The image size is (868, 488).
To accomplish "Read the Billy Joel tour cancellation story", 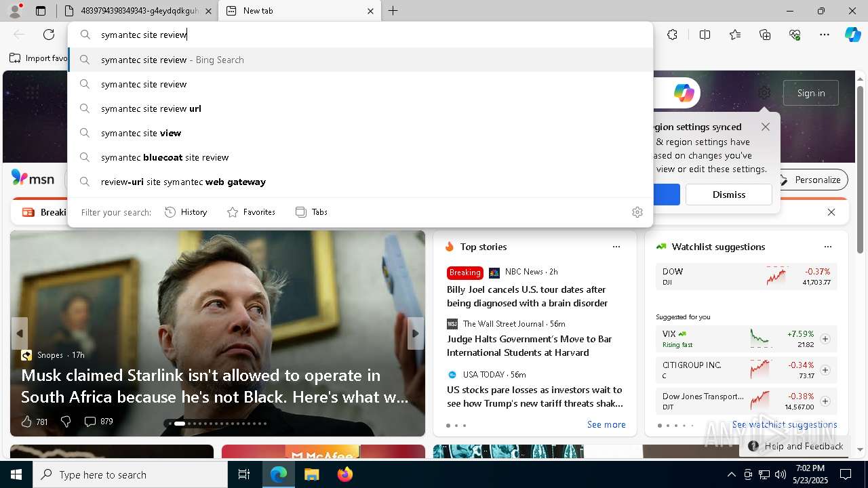I will point(528,296).
